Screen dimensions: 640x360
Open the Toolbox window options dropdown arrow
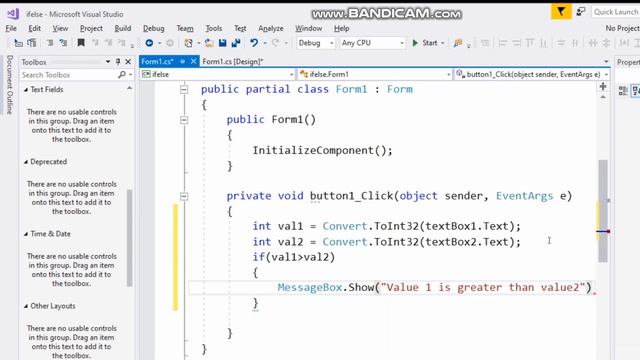point(108,62)
